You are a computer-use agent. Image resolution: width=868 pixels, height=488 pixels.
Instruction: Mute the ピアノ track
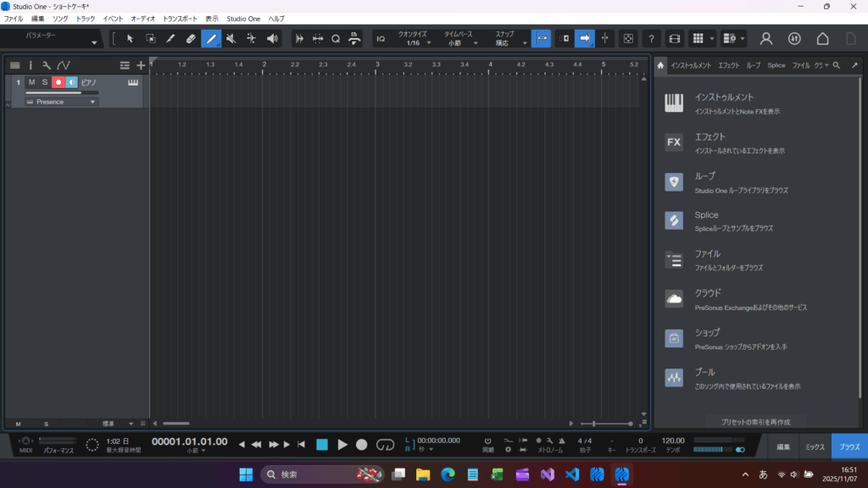(31, 82)
